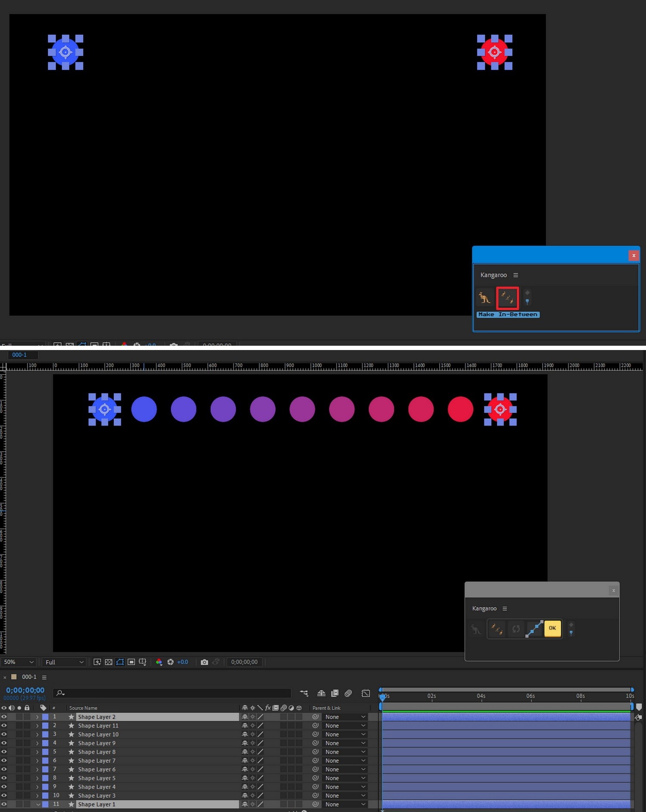
Task: Click the dimmed kangaroo icon in the gray-titled Kangaroo panel
Action: (476, 629)
